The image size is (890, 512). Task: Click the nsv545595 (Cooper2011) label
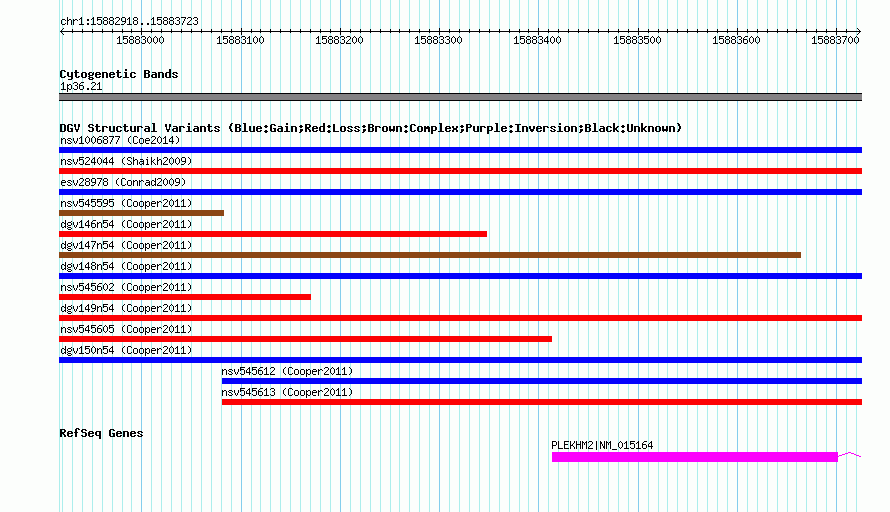[126, 203]
